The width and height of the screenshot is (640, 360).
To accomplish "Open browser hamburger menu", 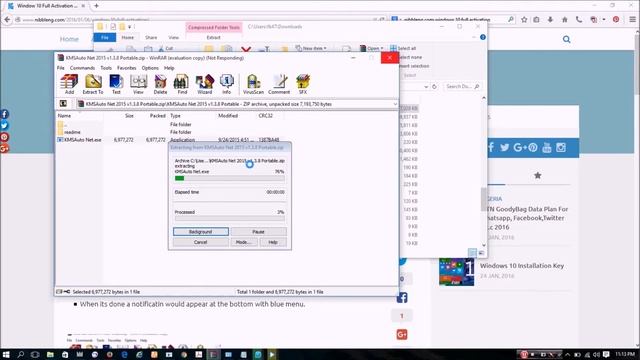I will (x=632, y=19).
